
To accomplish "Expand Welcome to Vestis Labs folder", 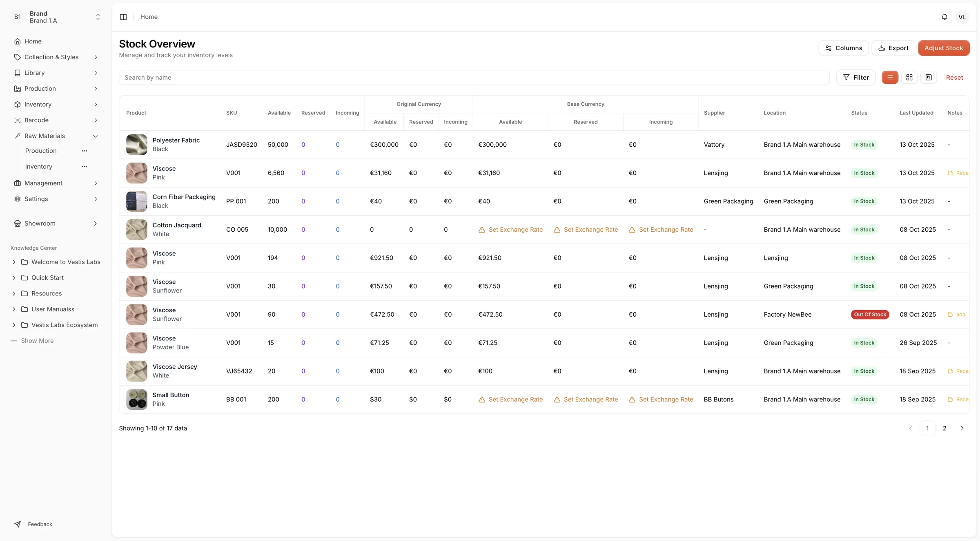I will coord(14,262).
